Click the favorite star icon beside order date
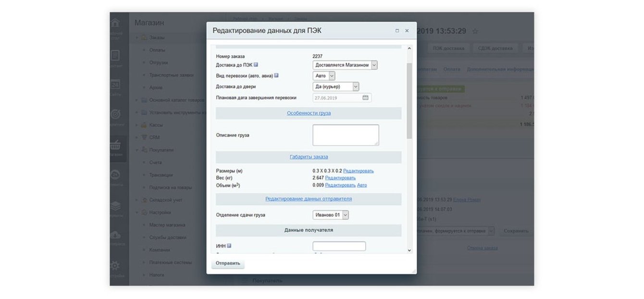The height and width of the screenshot is (299, 644). 475,31
